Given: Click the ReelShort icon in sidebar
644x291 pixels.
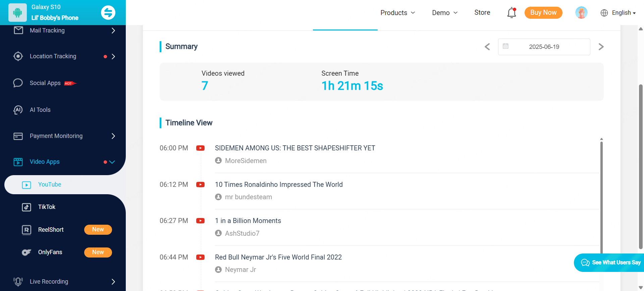Looking at the screenshot, I should [x=26, y=230].
